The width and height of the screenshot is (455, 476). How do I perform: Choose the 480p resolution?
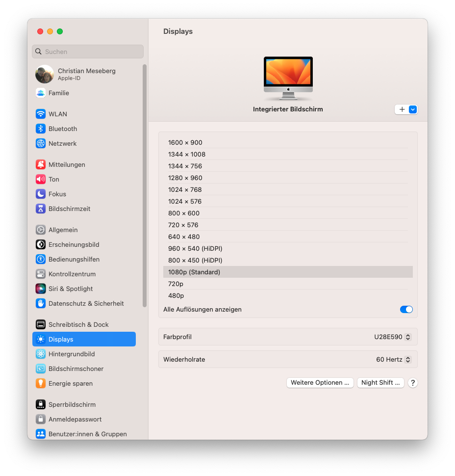pyautogui.click(x=288, y=296)
